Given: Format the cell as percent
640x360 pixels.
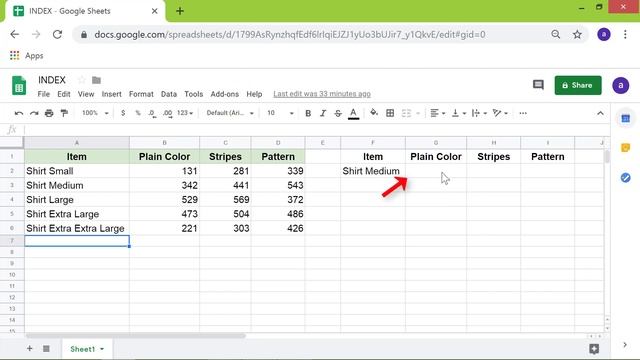Looking at the screenshot, I should [x=138, y=113].
